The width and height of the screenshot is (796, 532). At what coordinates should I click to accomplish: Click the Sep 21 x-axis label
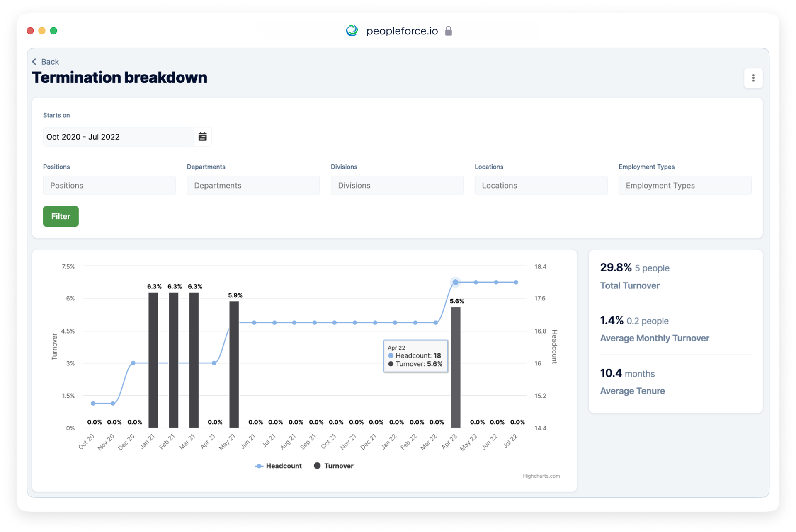coord(308,442)
